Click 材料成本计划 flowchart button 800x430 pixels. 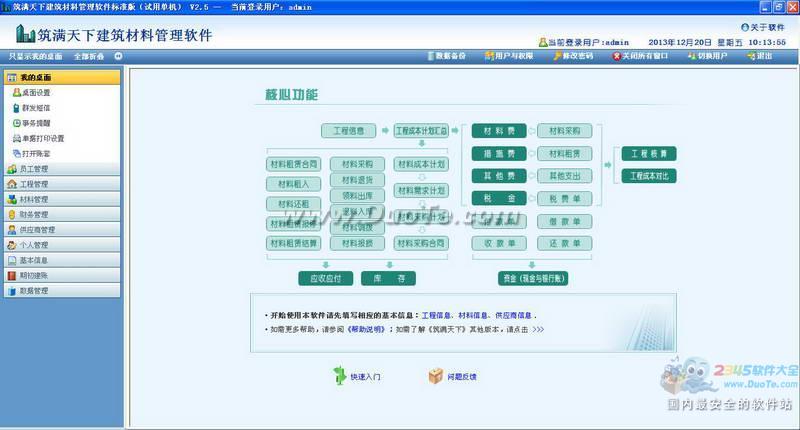click(421, 164)
